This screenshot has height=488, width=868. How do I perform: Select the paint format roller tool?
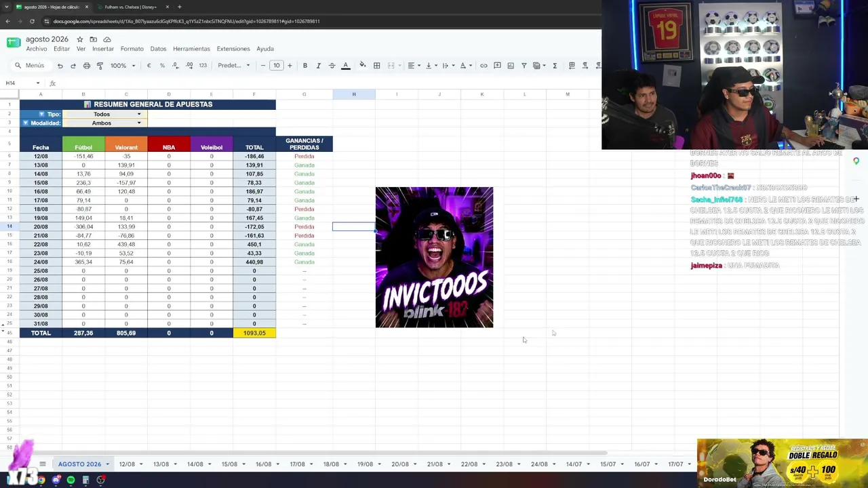pyautogui.click(x=100, y=66)
